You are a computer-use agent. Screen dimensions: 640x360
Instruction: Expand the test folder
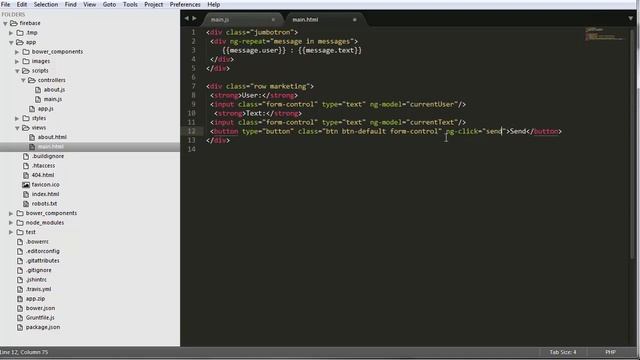11,232
